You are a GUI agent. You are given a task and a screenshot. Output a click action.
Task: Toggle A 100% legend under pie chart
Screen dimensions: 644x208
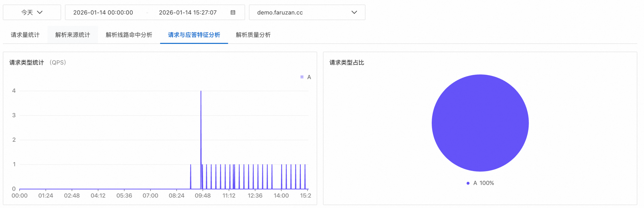[x=480, y=183]
